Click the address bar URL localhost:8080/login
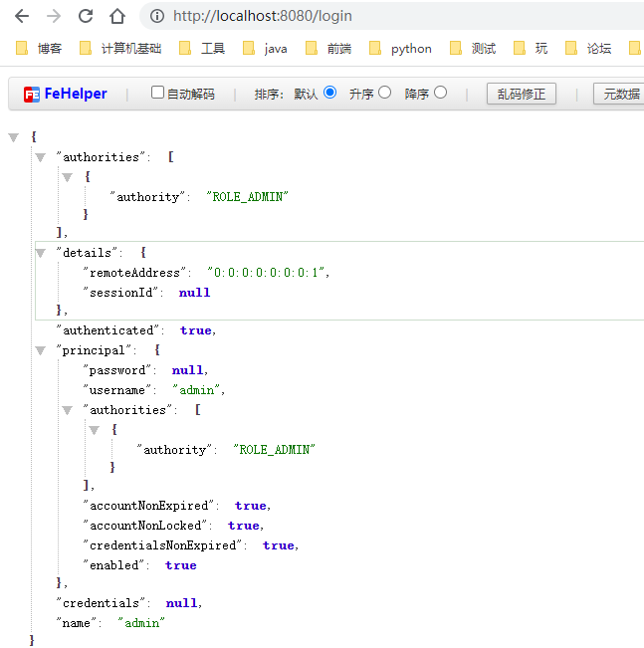Screen dimensions: 644x648 click(263, 16)
